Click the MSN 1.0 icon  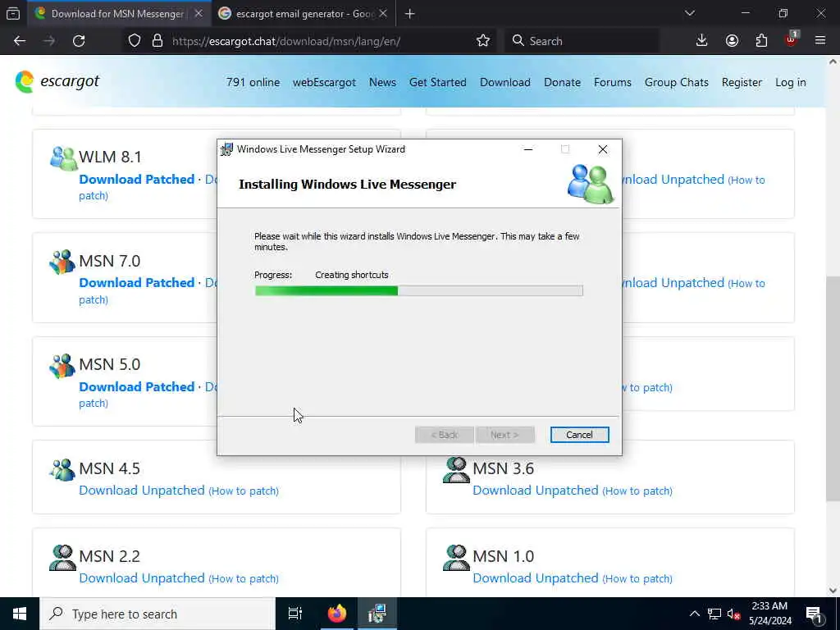[456, 558]
